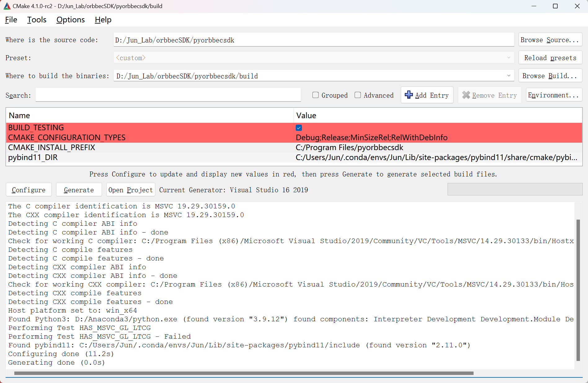The image size is (588, 383).
Task: Click Reload presets button
Action: pyautogui.click(x=550, y=58)
